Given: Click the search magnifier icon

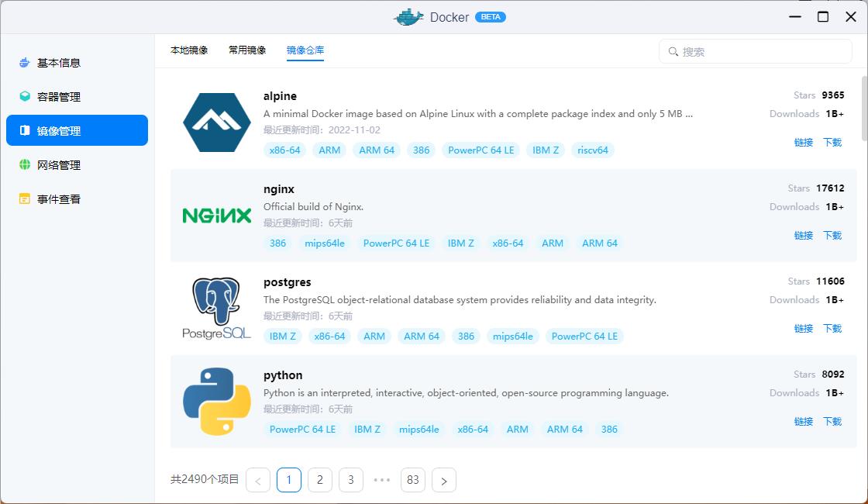Looking at the screenshot, I should point(673,52).
